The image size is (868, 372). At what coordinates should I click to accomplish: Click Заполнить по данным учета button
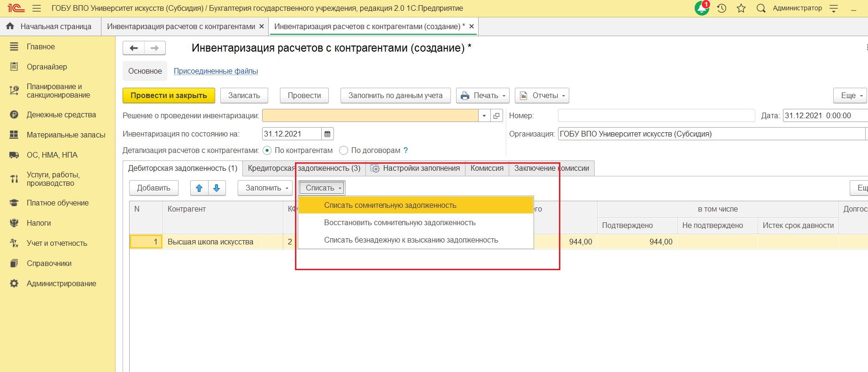(x=395, y=96)
